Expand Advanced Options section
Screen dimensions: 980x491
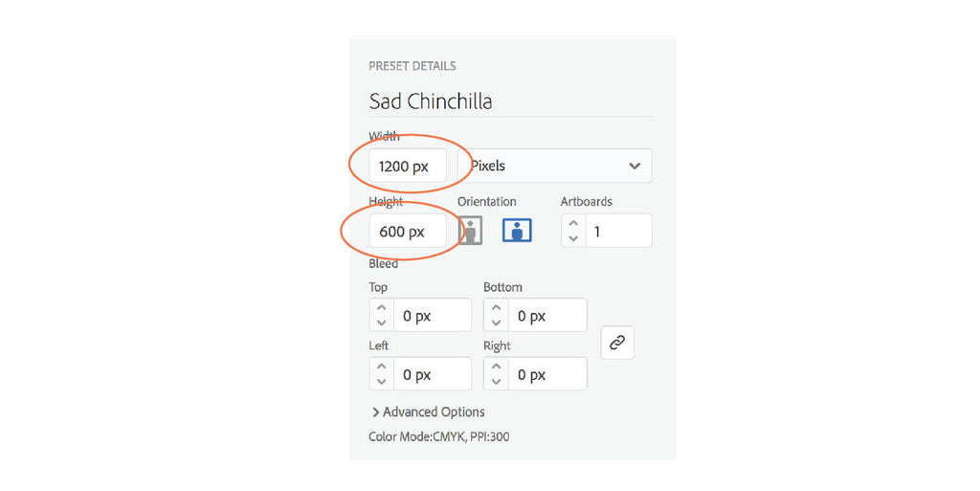click(x=429, y=413)
